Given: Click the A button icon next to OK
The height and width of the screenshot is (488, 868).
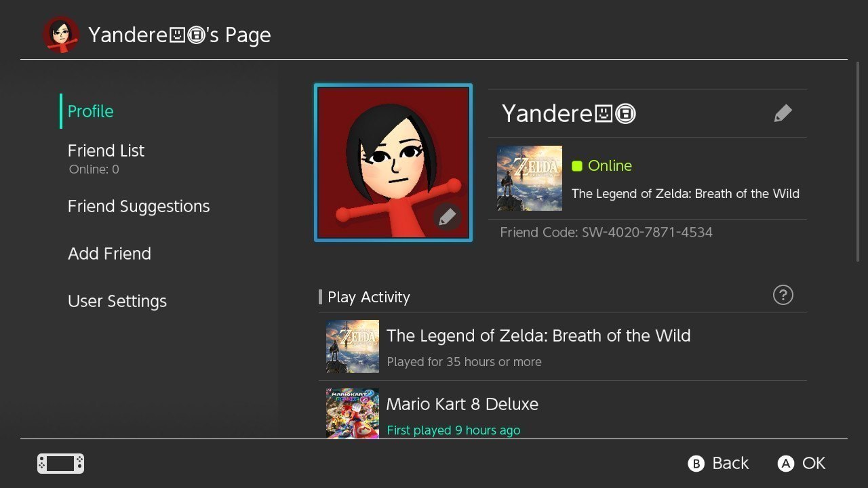Looking at the screenshot, I should click(785, 464).
